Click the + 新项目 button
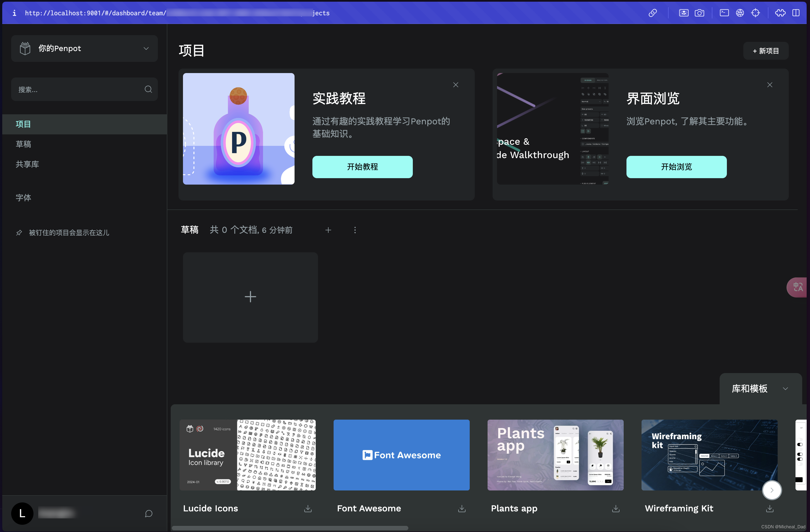Image resolution: width=810 pixels, height=532 pixels. (x=765, y=51)
